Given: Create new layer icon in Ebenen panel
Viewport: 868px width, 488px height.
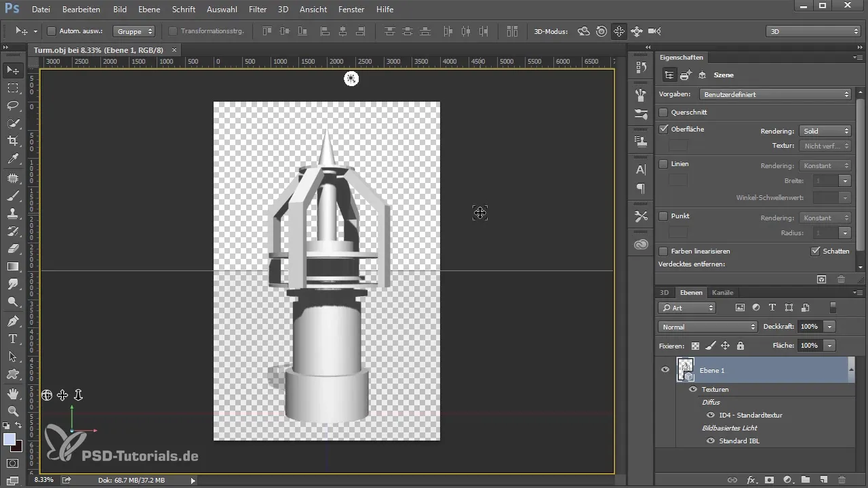Looking at the screenshot, I should [x=823, y=480].
